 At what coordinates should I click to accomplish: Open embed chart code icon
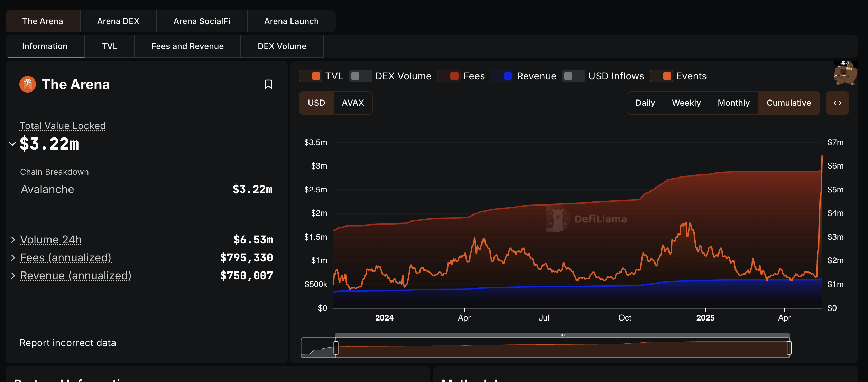coord(837,103)
